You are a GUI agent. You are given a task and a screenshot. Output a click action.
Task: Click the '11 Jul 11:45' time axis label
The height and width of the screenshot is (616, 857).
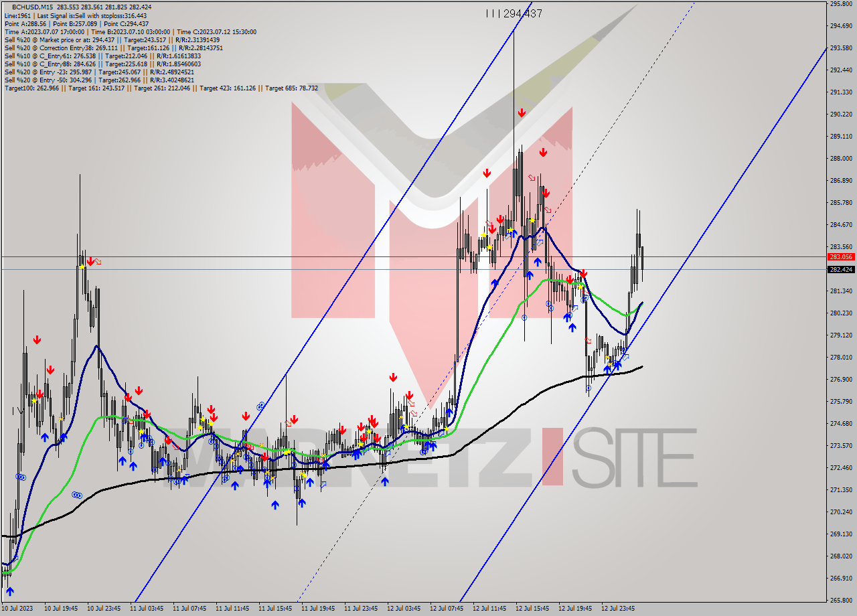[232, 609]
